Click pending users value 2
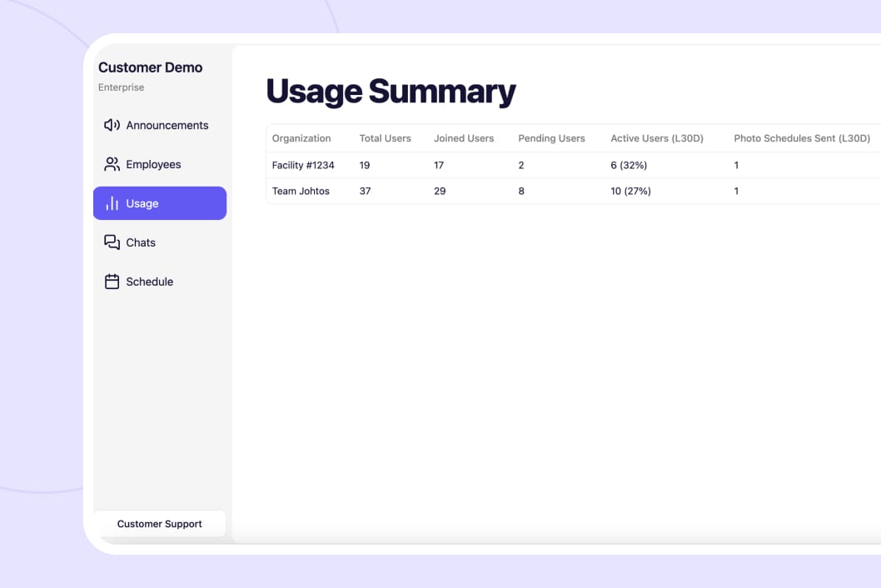Image resolution: width=881 pixels, height=588 pixels. (x=521, y=165)
